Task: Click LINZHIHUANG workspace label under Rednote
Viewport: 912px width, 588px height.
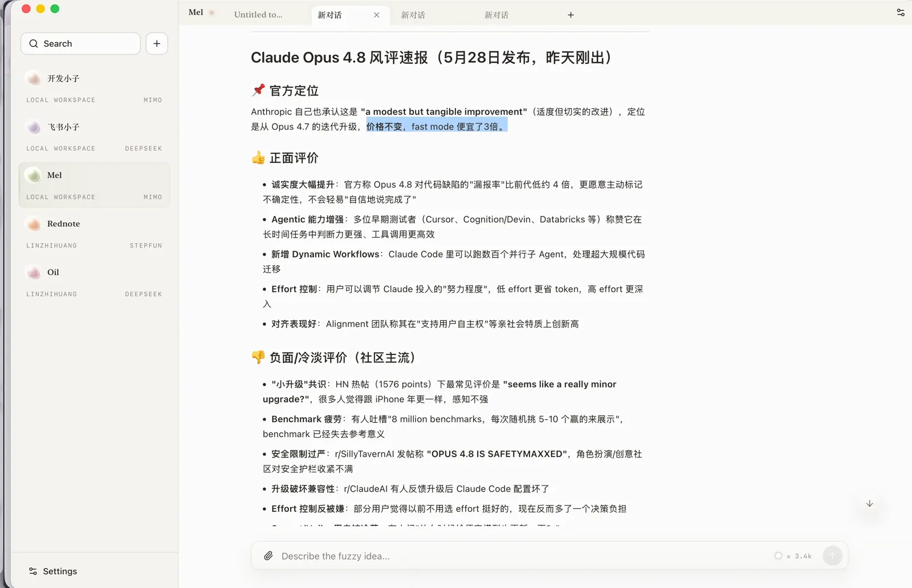Action: click(x=51, y=246)
